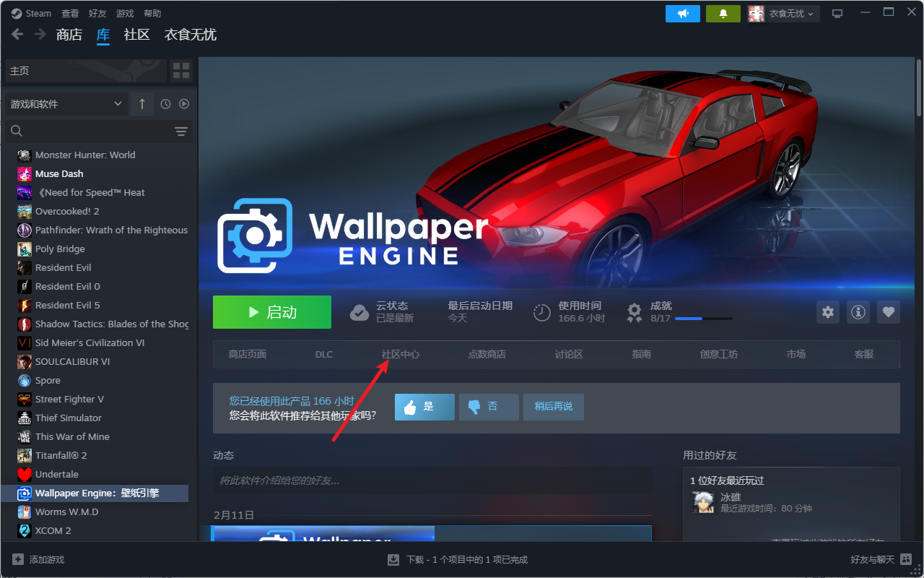The width and height of the screenshot is (924, 578).
Task: Filter to ready-to-play games icon
Action: [x=184, y=104]
